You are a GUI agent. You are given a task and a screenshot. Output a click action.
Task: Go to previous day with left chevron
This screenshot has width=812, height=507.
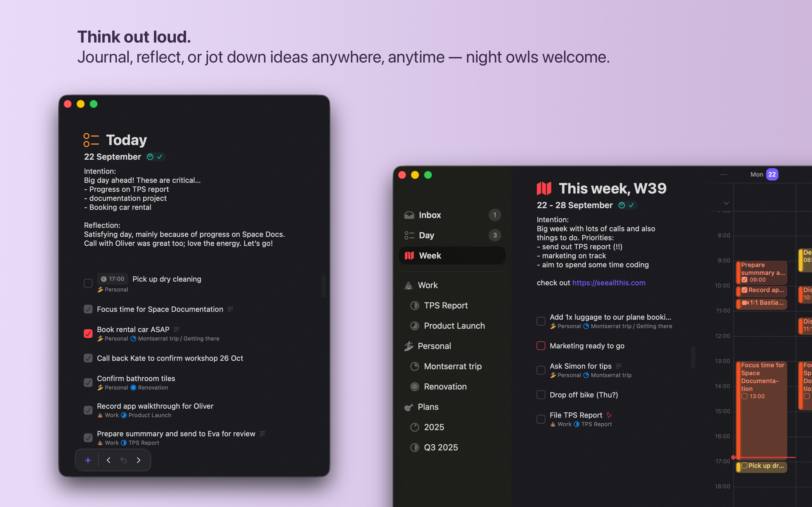[x=108, y=460]
